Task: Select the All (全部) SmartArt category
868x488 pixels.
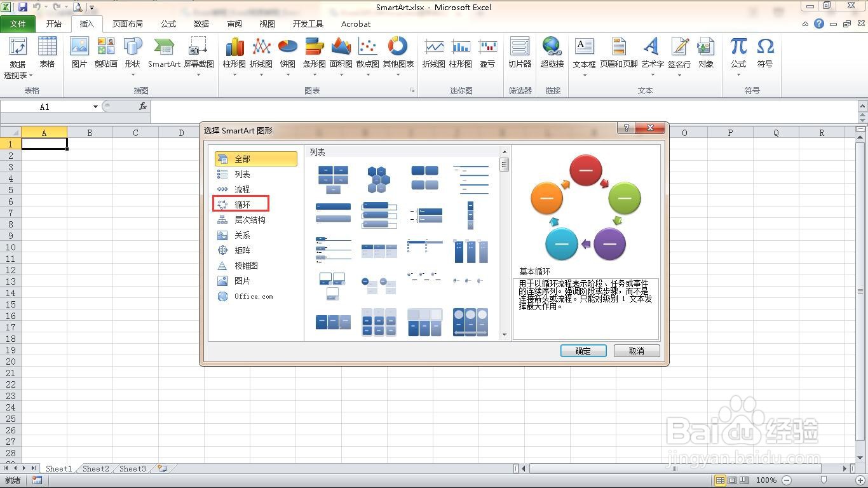Action: 256,159
